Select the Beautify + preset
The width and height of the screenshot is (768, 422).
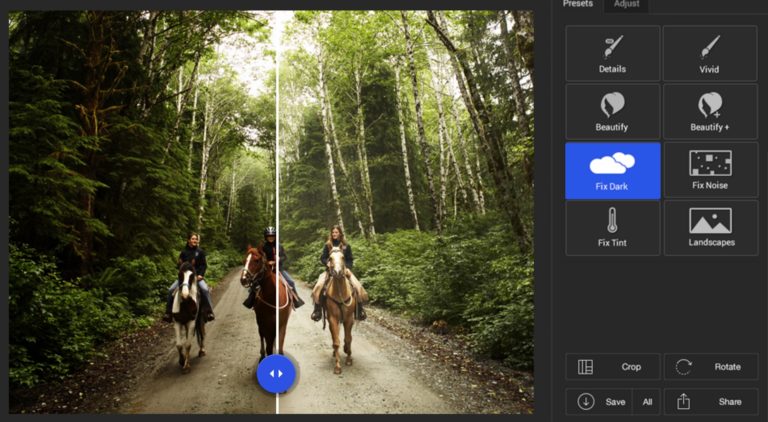(x=710, y=112)
